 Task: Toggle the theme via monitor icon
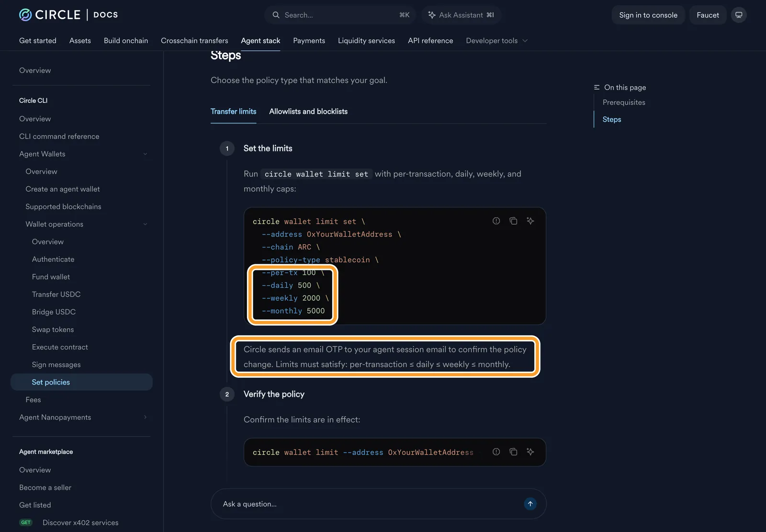click(x=739, y=15)
